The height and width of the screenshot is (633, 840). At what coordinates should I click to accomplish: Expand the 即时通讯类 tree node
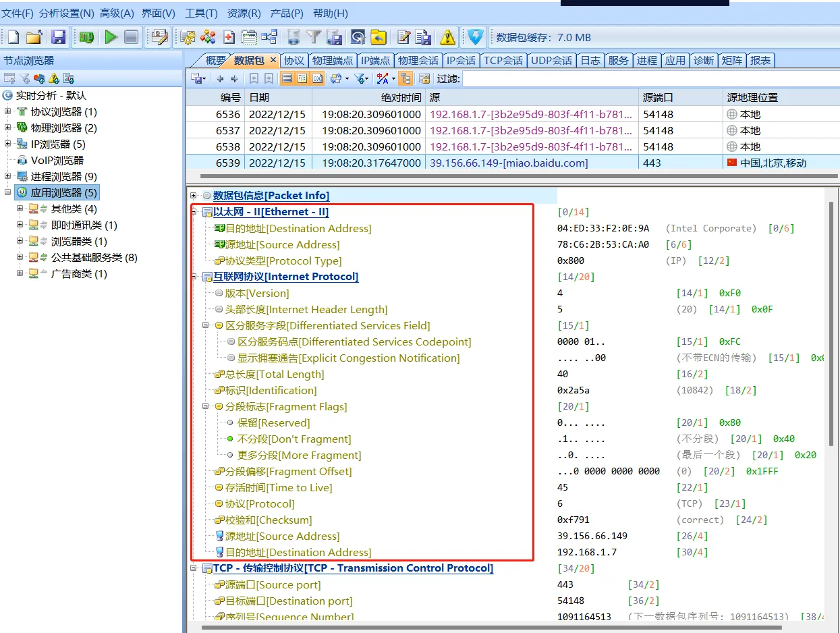click(20, 225)
